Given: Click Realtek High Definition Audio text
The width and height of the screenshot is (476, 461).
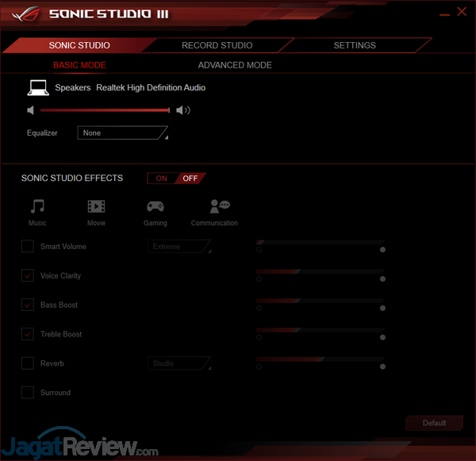Looking at the screenshot, I should (x=151, y=87).
